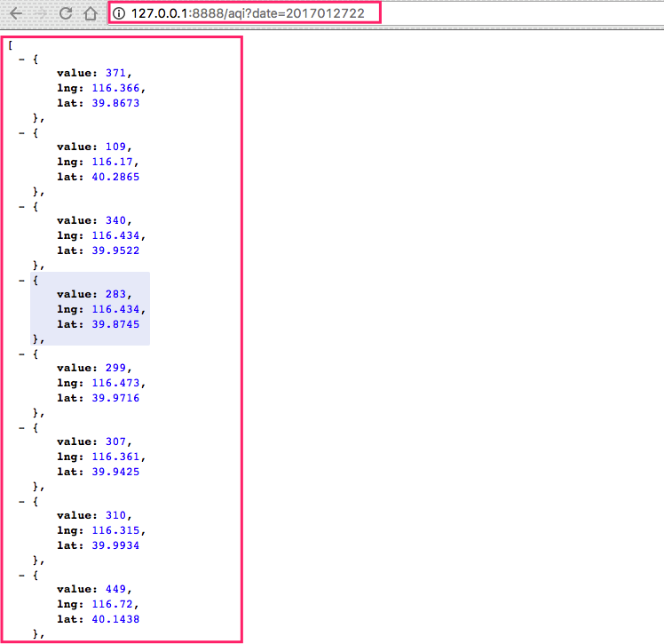Collapse the object with value 310
This screenshot has height=644, width=664.
click(x=21, y=502)
